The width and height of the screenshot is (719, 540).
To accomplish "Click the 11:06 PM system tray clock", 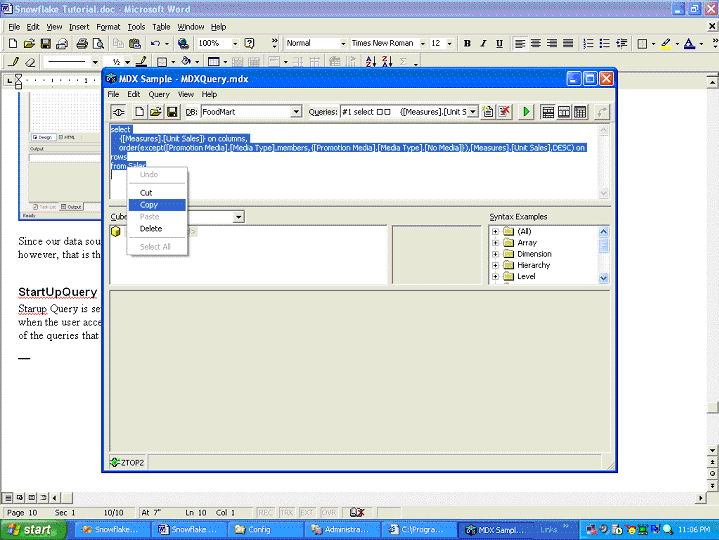I will tap(694, 529).
